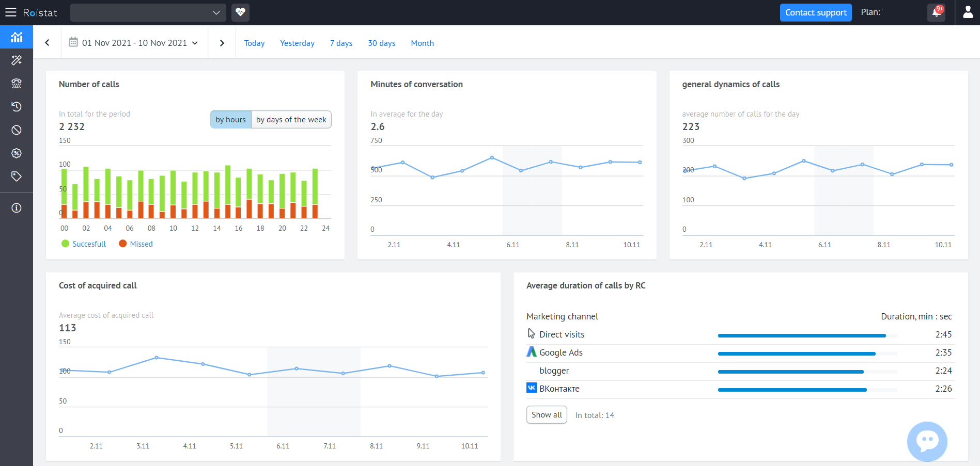Screen dimensions: 980x466
Task: Click the Google Ads duration bar
Action: tap(807, 354)
